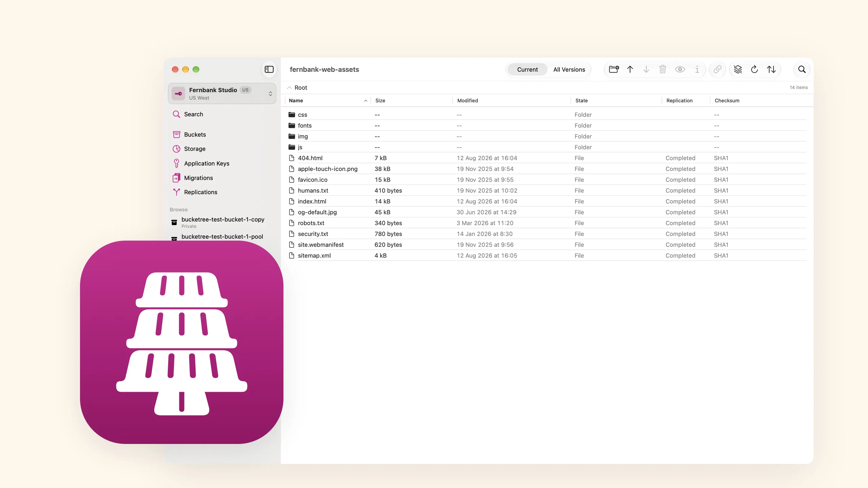Click the Replications branch icon

[176, 192]
